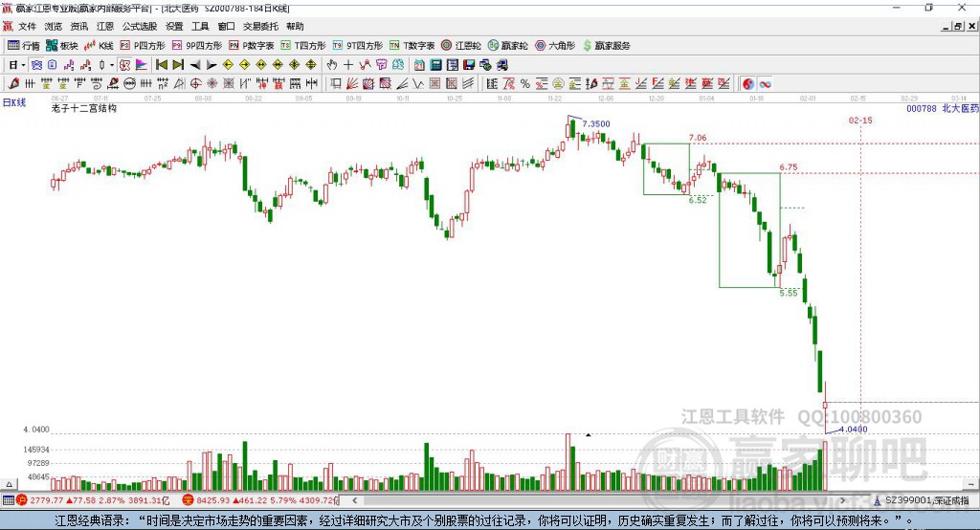
Task: Click the 4.0400 low price label on the chart
Action: 853,430
